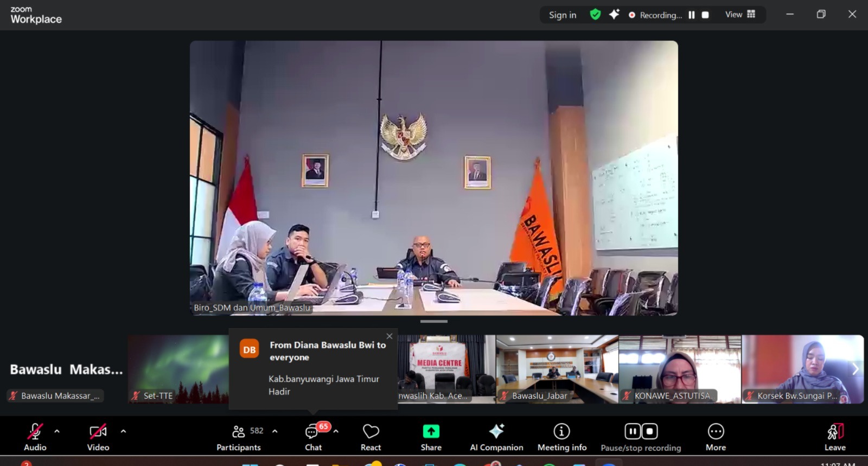Image resolution: width=868 pixels, height=466 pixels.
Task: Click the gallery strip collapse handle bar
Action: coord(434,322)
